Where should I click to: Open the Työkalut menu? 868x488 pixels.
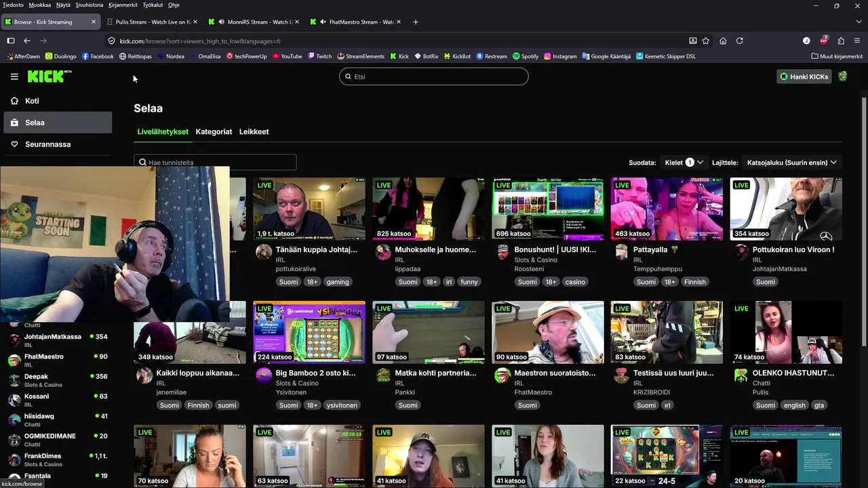pos(153,5)
